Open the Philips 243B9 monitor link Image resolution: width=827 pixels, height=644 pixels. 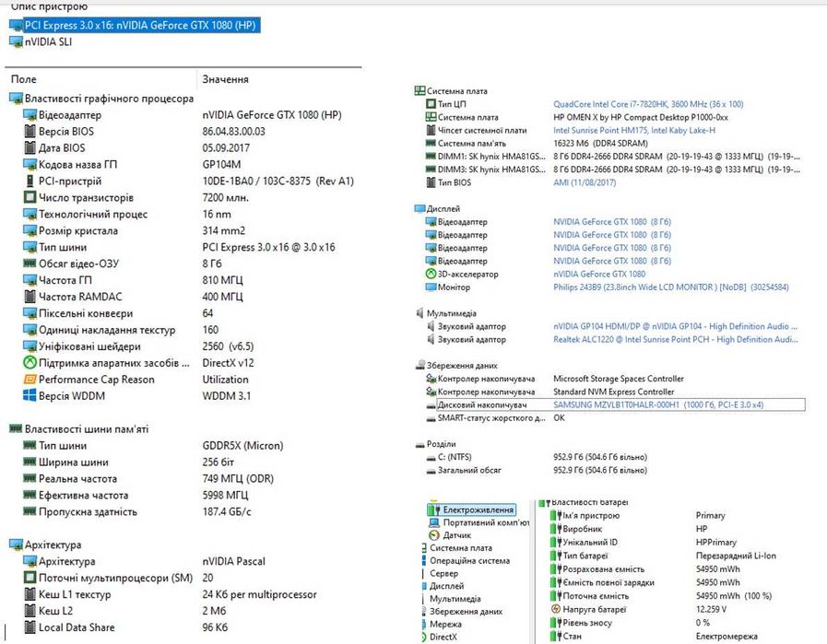pyautogui.click(x=671, y=287)
